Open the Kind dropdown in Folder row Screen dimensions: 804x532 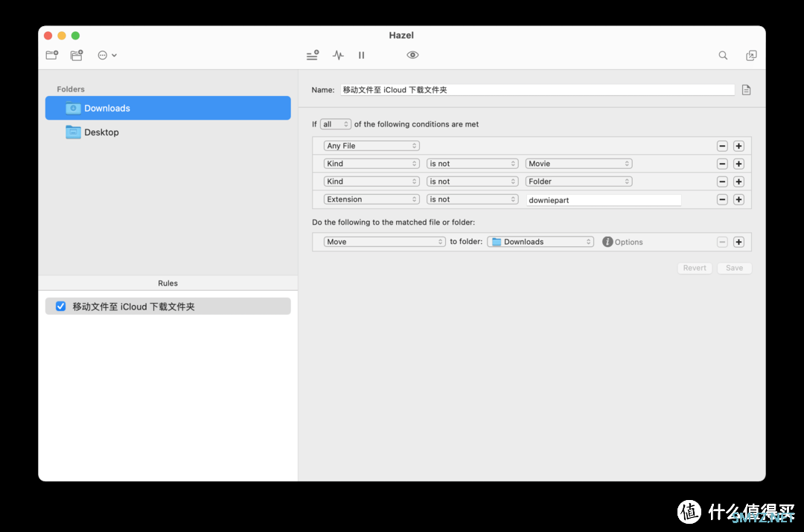point(371,182)
